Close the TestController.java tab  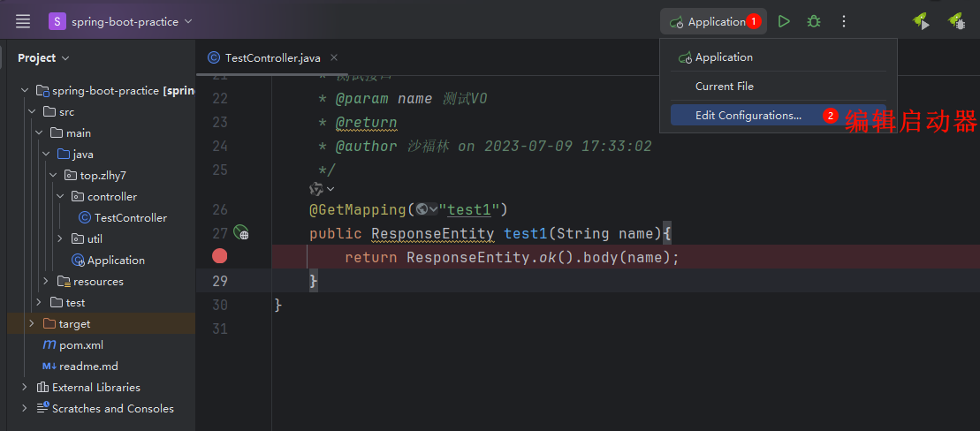(334, 57)
